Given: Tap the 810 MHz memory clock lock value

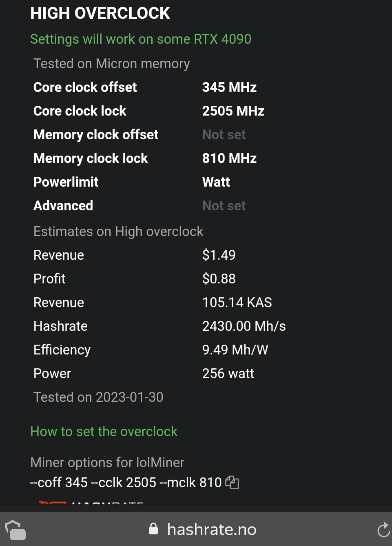Looking at the screenshot, I should click(229, 158).
